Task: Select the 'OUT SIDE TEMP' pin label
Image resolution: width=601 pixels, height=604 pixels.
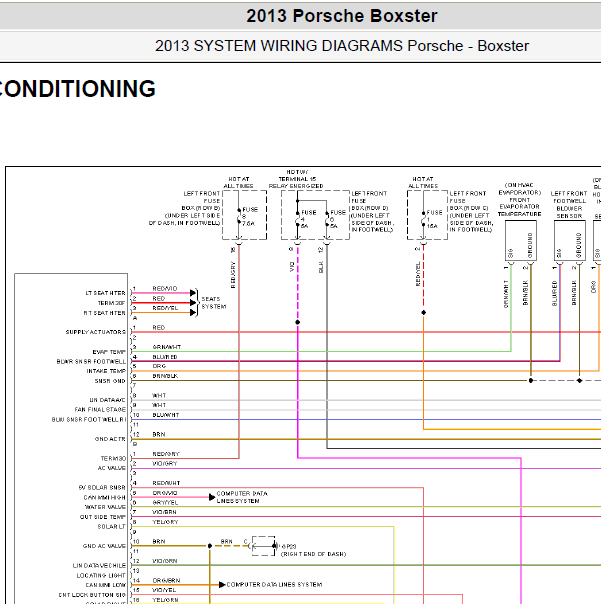Action: 102,517
